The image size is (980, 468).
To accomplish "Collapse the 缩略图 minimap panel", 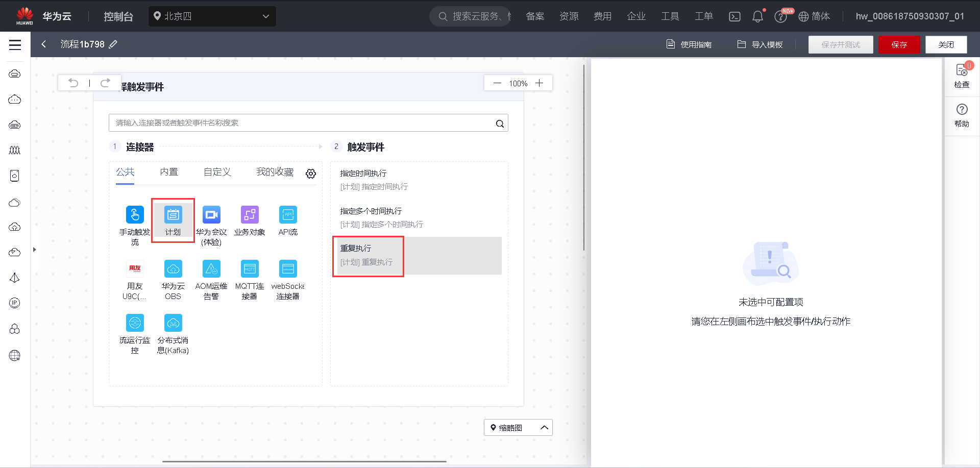I will [544, 427].
